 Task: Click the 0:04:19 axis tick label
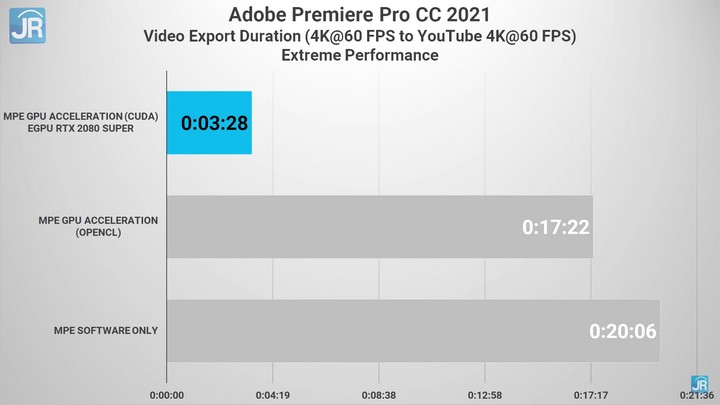[272, 393]
